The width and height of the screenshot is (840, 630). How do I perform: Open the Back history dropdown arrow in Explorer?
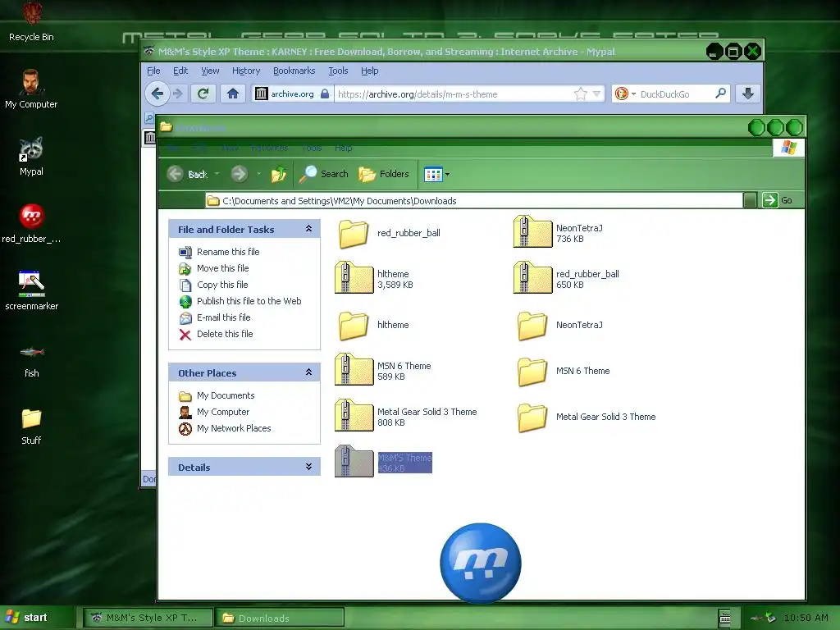pos(217,174)
